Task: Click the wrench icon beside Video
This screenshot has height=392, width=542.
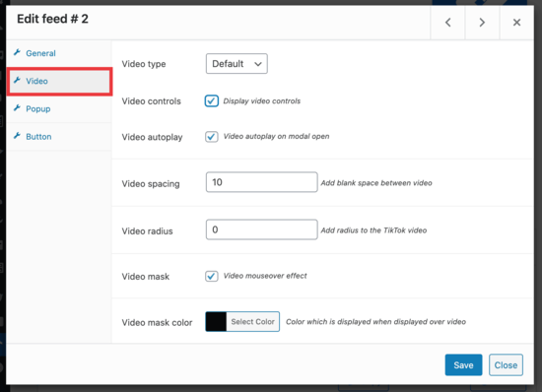Action: pos(17,80)
